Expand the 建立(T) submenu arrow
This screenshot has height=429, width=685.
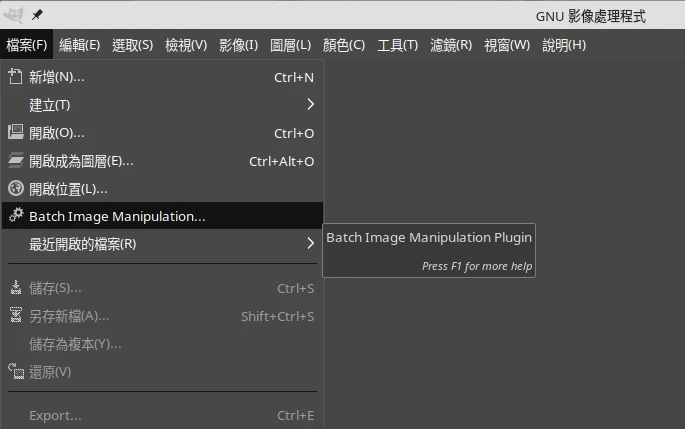(310, 105)
